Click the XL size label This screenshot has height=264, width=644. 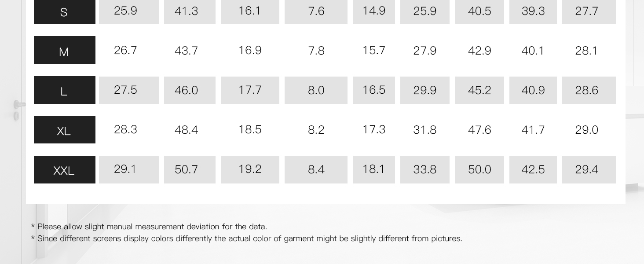point(64,130)
